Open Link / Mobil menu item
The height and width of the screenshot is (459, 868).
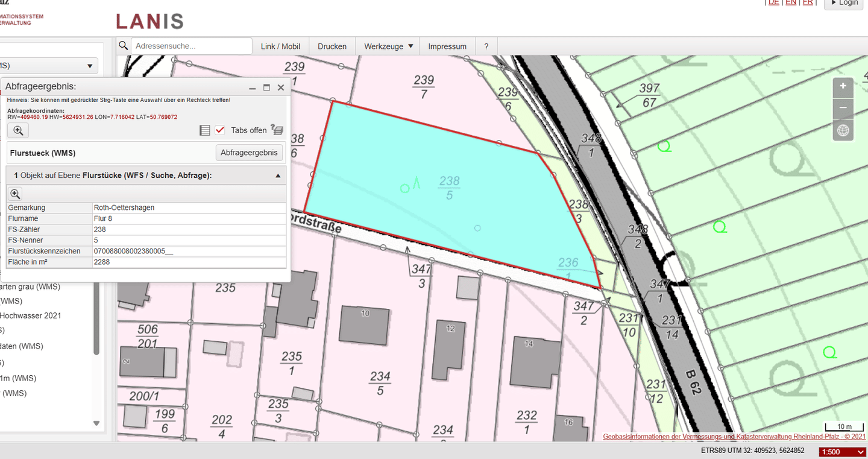[x=280, y=46]
